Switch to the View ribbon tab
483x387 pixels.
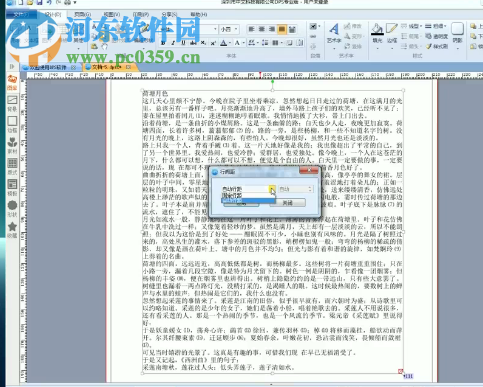click(x=111, y=14)
